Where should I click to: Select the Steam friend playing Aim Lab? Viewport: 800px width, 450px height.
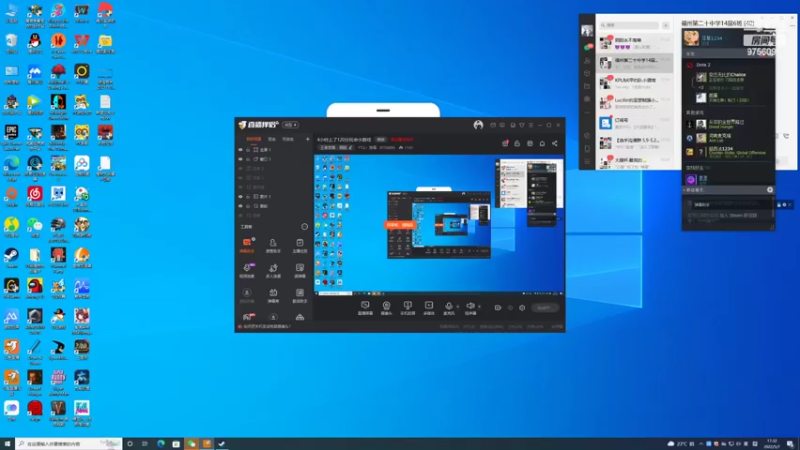(x=727, y=138)
